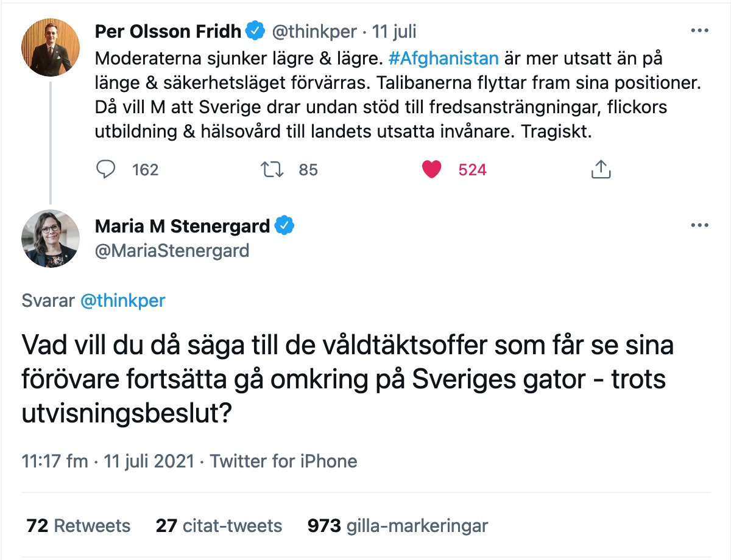View the list of 72 Retweets
Image resolution: width=731 pixels, height=560 pixels.
78,525
